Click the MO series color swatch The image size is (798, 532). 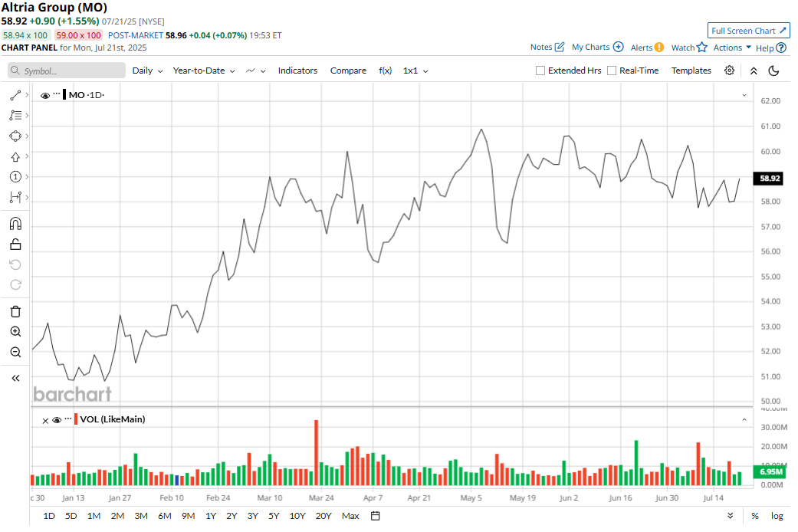point(64,95)
